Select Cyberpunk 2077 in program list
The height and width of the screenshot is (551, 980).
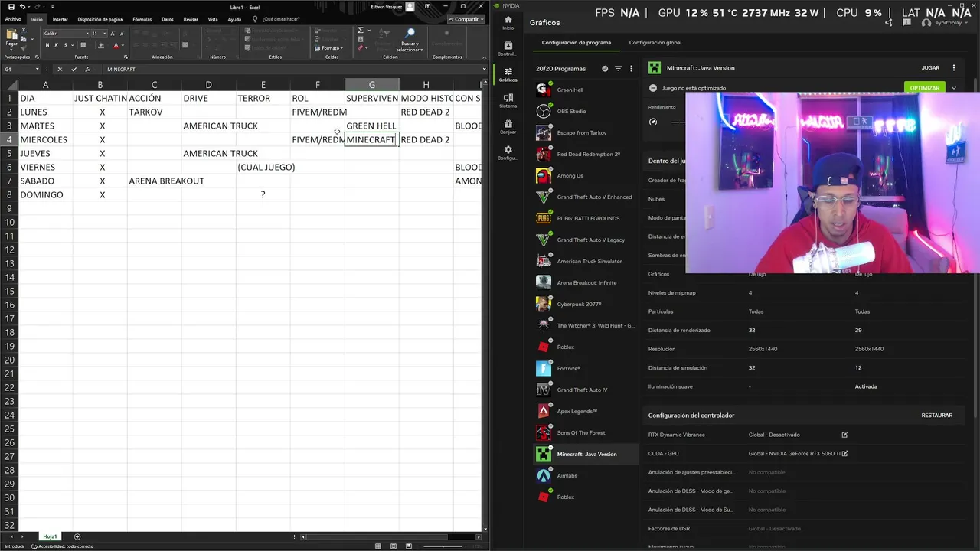pyautogui.click(x=586, y=305)
